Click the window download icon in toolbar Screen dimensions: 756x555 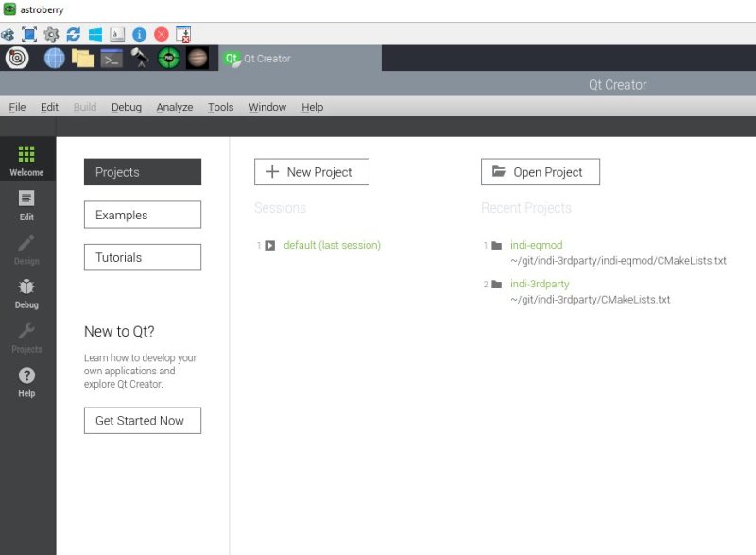tap(183, 34)
